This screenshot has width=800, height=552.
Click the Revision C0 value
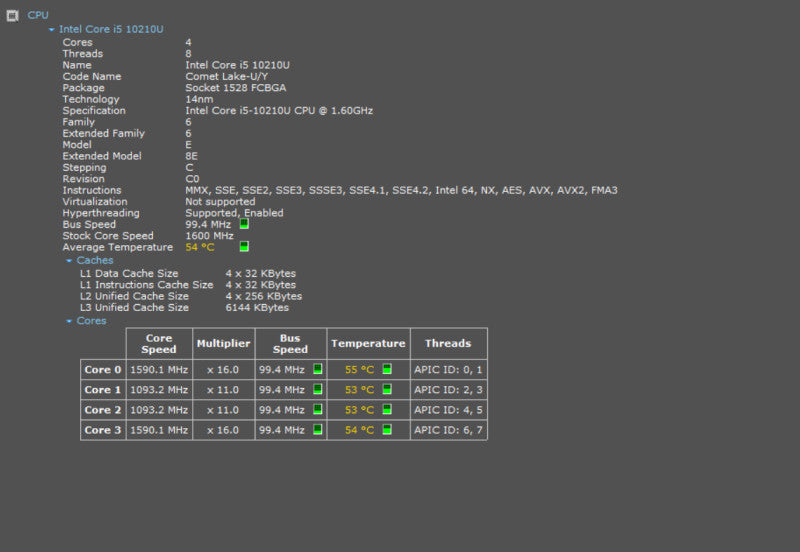click(x=192, y=179)
